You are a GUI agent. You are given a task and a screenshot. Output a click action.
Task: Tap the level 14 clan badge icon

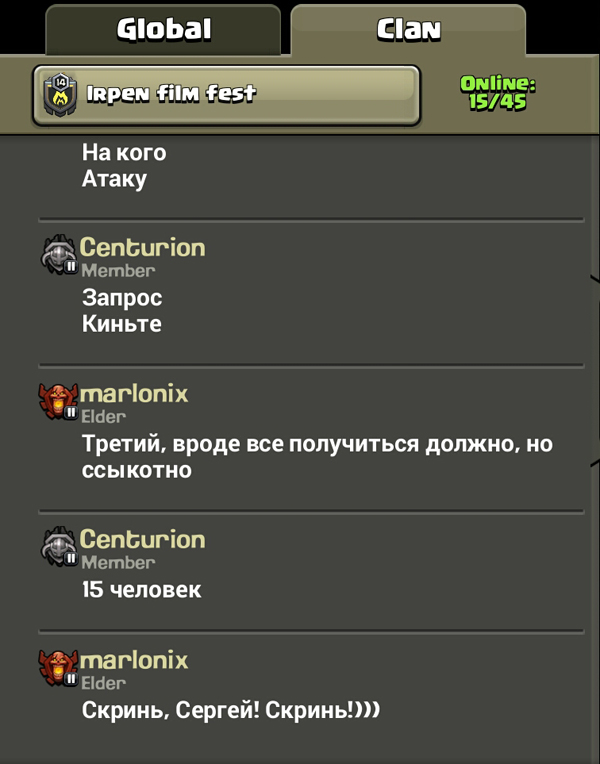click(60, 95)
